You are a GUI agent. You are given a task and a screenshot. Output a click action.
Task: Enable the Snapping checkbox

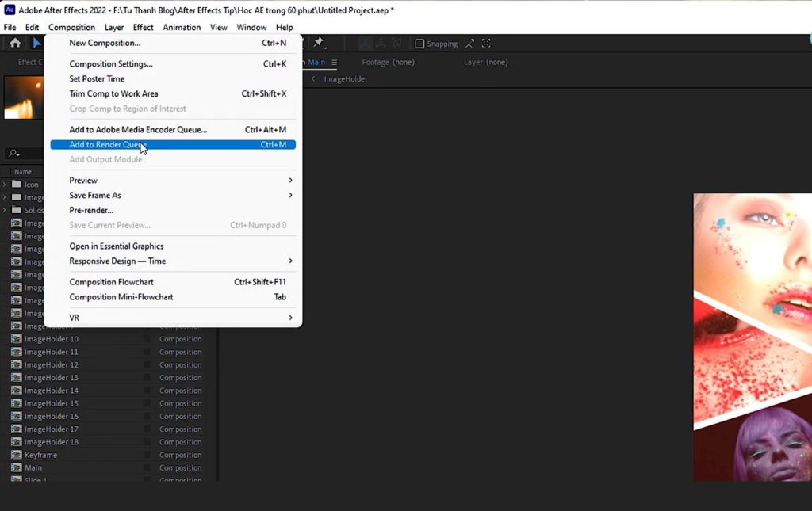coord(418,44)
